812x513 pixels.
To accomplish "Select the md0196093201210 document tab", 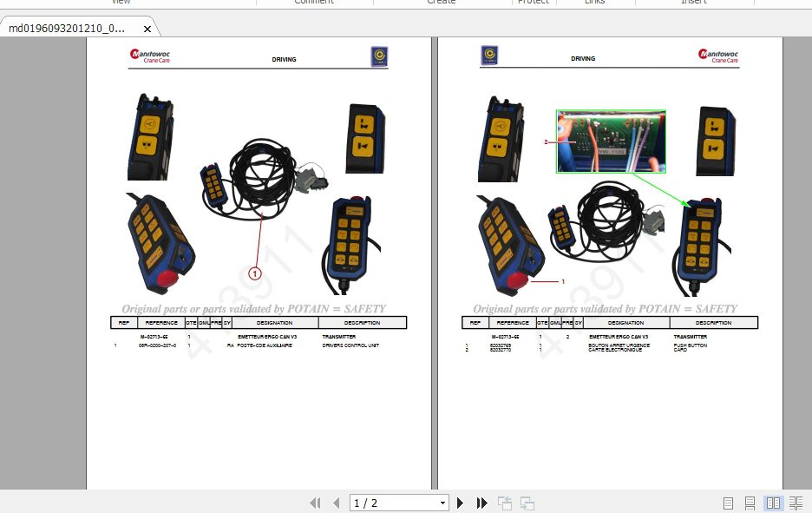I will point(67,28).
